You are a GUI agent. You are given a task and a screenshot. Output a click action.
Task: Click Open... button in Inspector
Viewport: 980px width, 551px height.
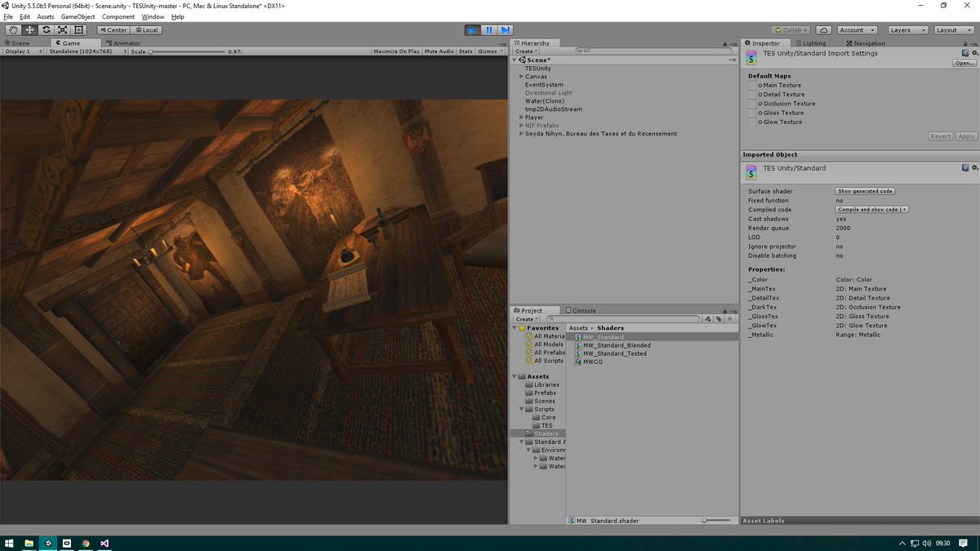pos(964,63)
